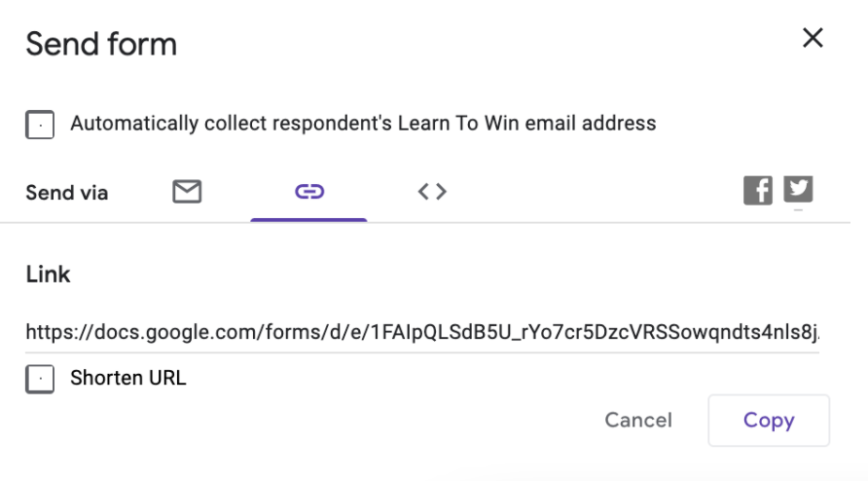This screenshot has height=481, width=868.
Task: Click the "Send form" dialog title
Action: tap(101, 44)
